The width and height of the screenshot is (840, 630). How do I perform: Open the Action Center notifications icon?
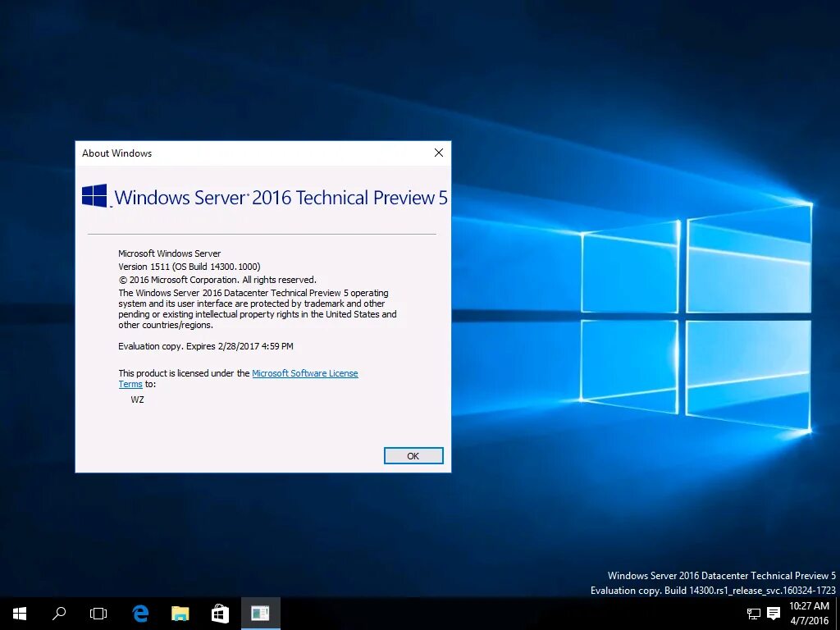coord(773,614)
